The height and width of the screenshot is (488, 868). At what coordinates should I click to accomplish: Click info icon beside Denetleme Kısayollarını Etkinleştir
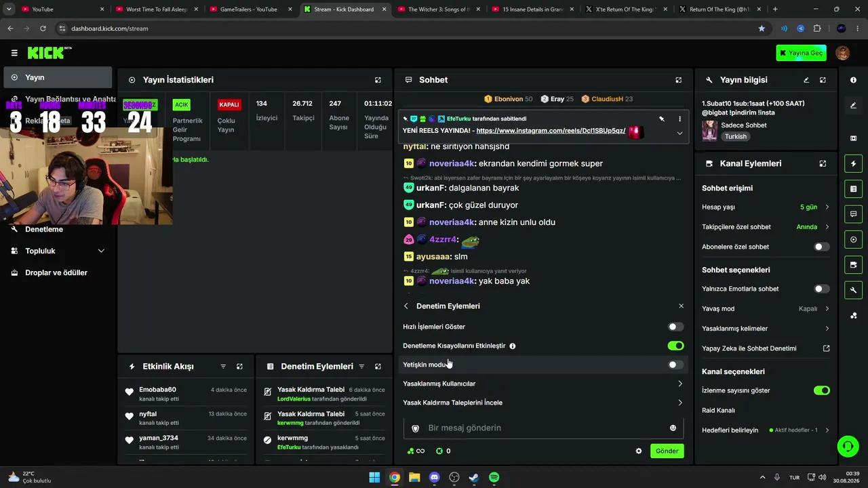click(x=513, y=346)
